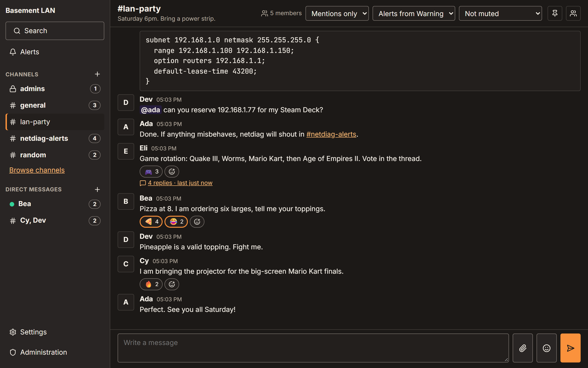Open the Cy, Dev group conversation
Viewport: 588px width, 368px height.
[x=55, y=221]
